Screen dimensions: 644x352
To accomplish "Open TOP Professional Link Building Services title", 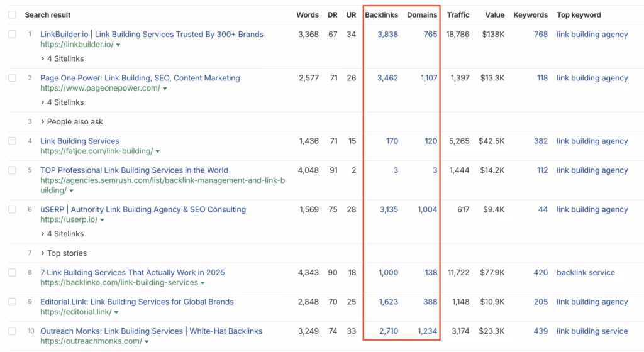I will (x=134, y=170).
